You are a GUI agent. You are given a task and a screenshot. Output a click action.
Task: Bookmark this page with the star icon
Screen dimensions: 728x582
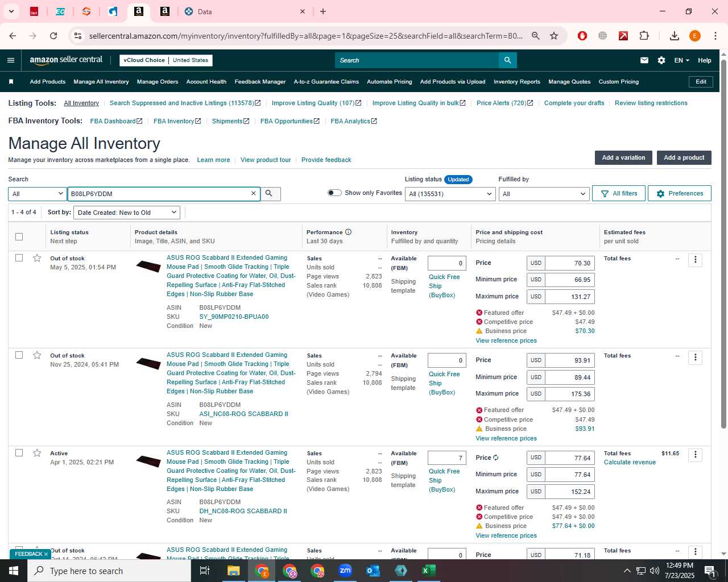[x=554, y=36]
